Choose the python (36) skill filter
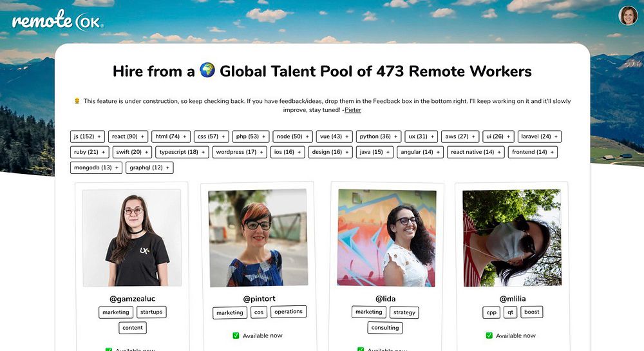Viewport: 644px width, 351px height. (379, 137)
